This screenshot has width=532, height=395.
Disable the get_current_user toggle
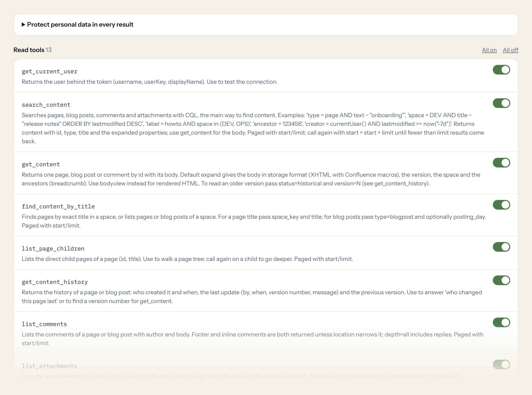(x=501, y=70)
